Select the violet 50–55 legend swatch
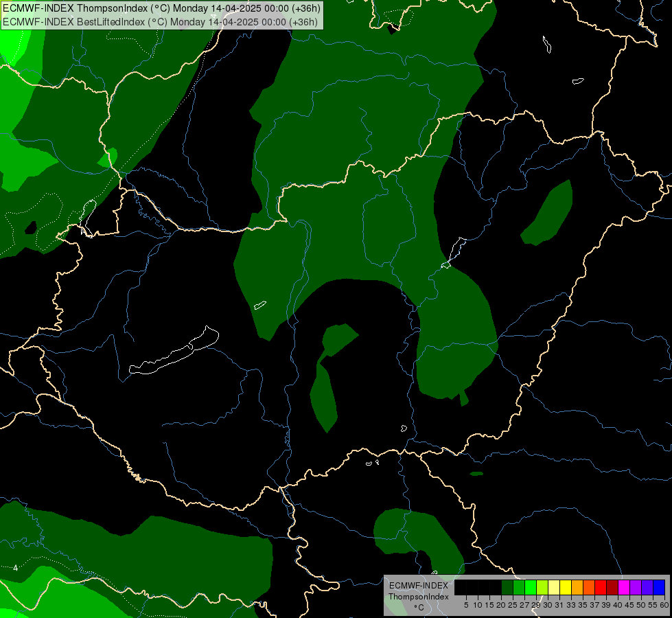 [x=647, y=587]
